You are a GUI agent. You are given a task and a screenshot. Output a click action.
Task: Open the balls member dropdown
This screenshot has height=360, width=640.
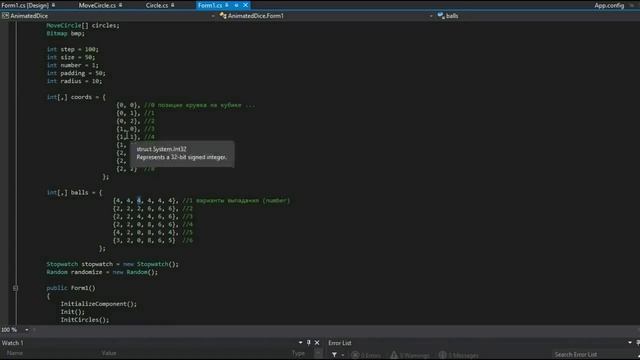[x=452, y=16]
